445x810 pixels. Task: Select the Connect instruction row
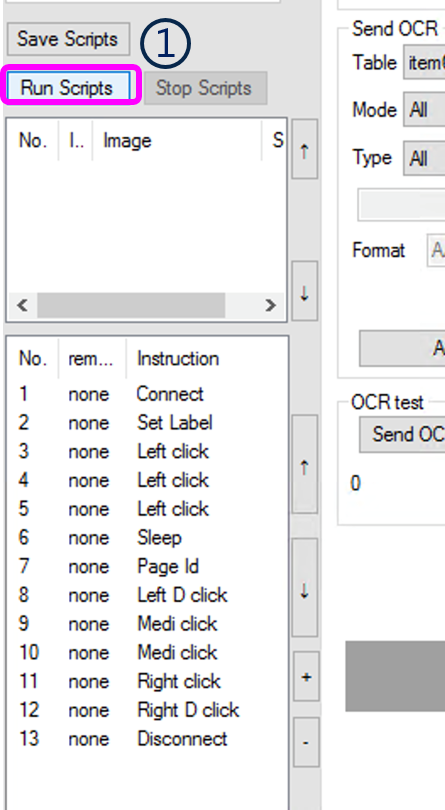147,394
